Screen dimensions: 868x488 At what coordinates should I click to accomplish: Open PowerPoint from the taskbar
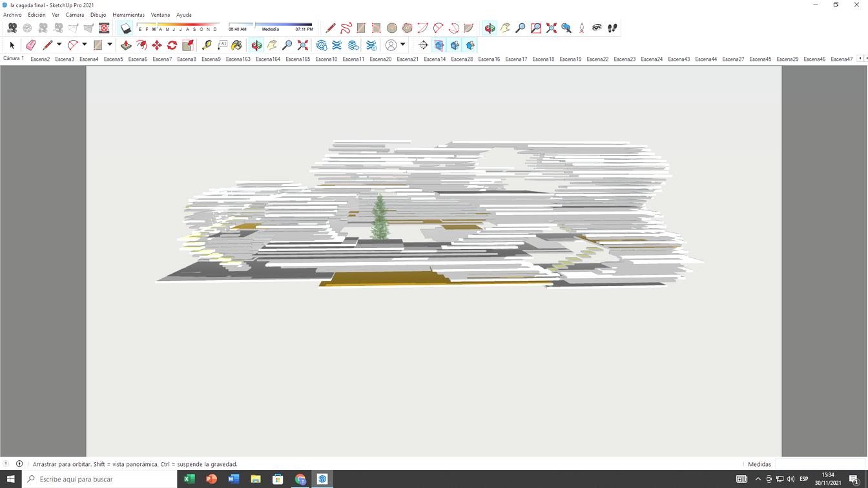pyautogui.click(x=211, y=479)
